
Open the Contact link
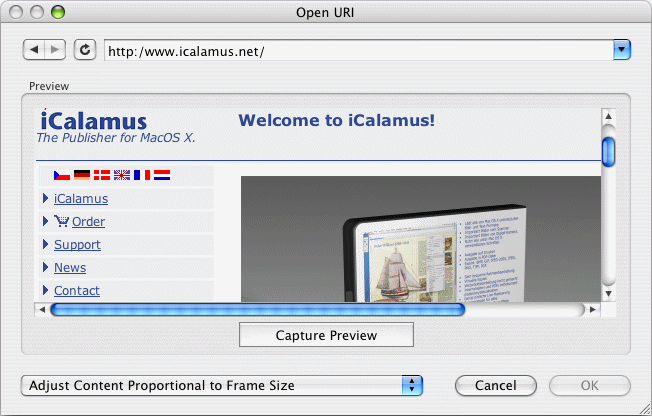(x=77, y=290)
